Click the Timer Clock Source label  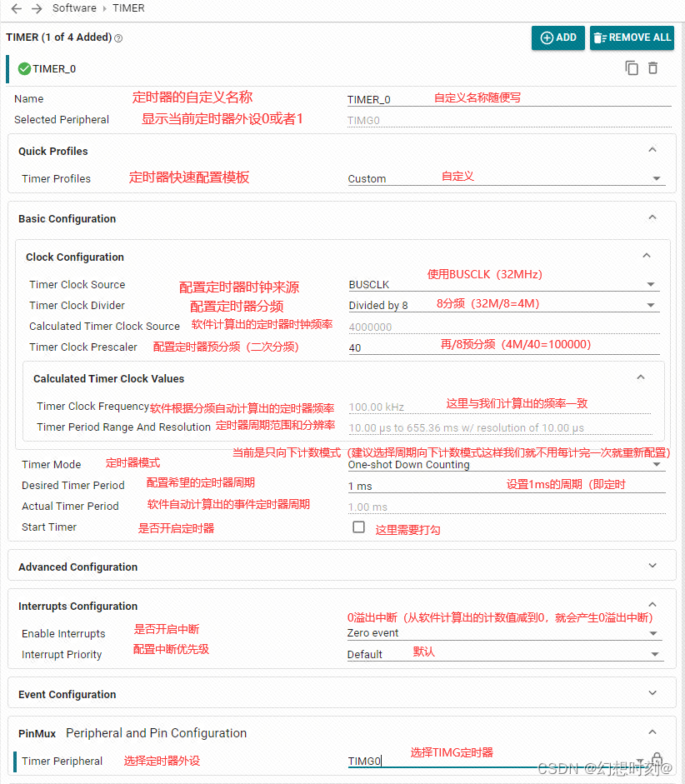point(77,284)
